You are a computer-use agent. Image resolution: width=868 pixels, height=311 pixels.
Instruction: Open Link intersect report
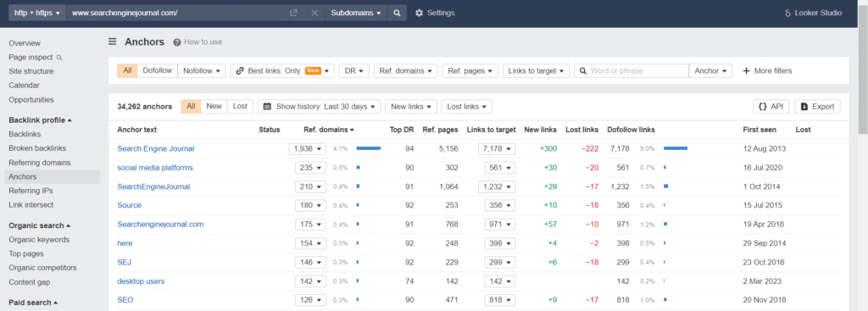click(31, 205)
